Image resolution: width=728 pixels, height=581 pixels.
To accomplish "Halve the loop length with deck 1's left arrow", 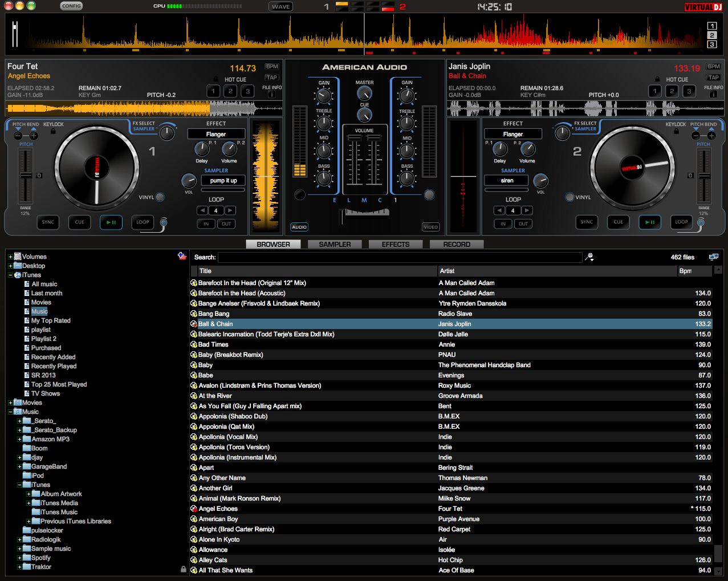I will [x=202, y=210].
